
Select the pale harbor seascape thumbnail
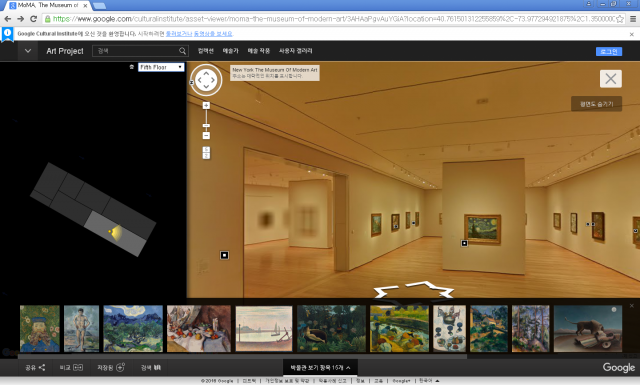point(264,329)
